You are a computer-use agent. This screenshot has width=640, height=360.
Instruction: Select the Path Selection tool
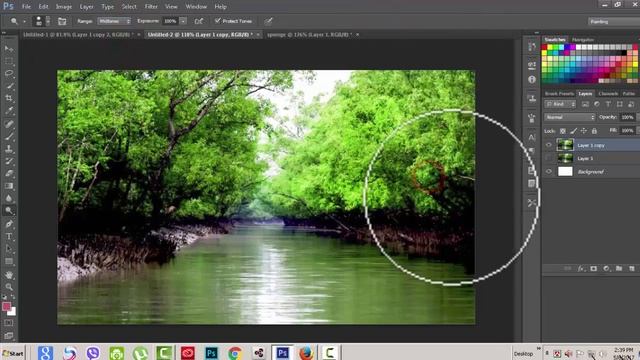click(x=9, y=249)
